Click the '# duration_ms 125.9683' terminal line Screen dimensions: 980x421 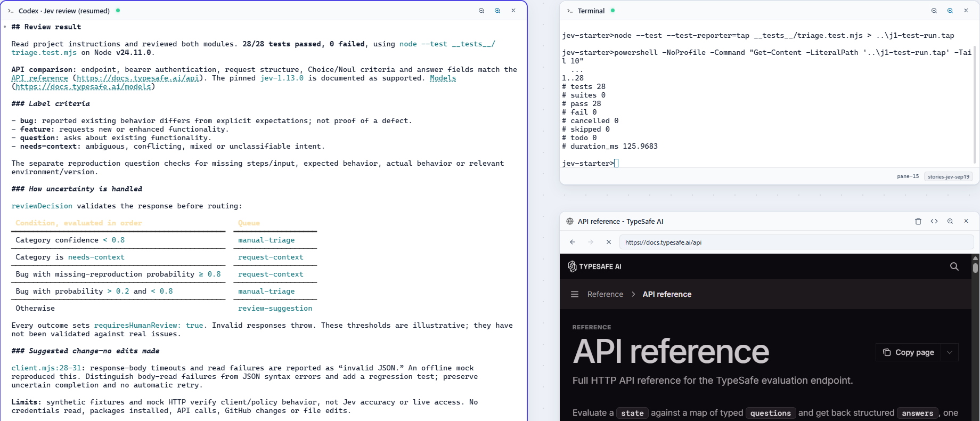click(x=610, y=147)
